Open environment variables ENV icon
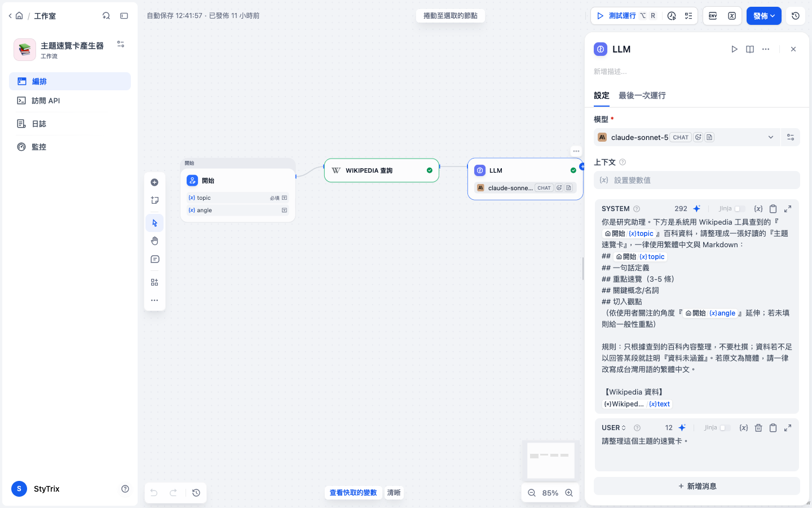The height and width of the screenshot is (508, 812). point(713,16)
